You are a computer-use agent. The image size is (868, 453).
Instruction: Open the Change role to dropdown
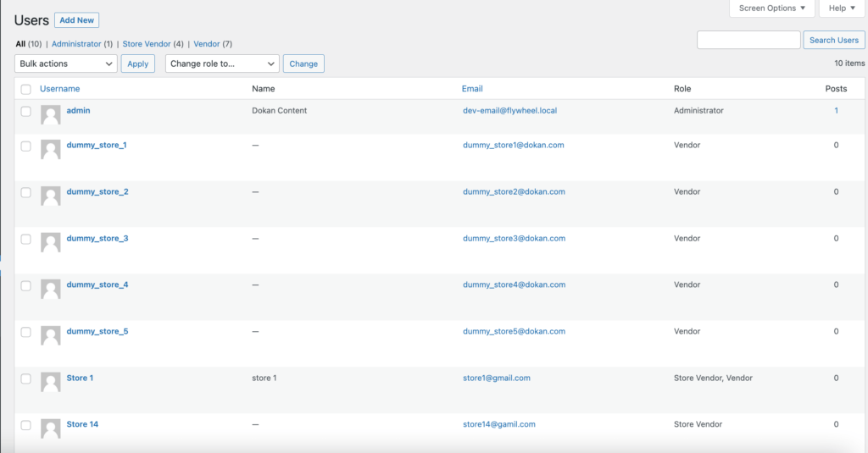pyautogui.click(x=222, y=64)
